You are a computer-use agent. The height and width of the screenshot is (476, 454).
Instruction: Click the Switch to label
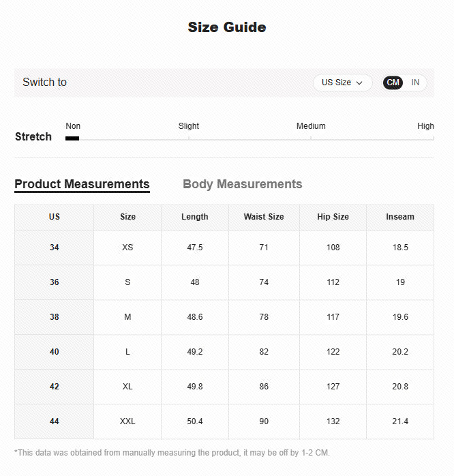pyautogui.click(x=44, y=83)
